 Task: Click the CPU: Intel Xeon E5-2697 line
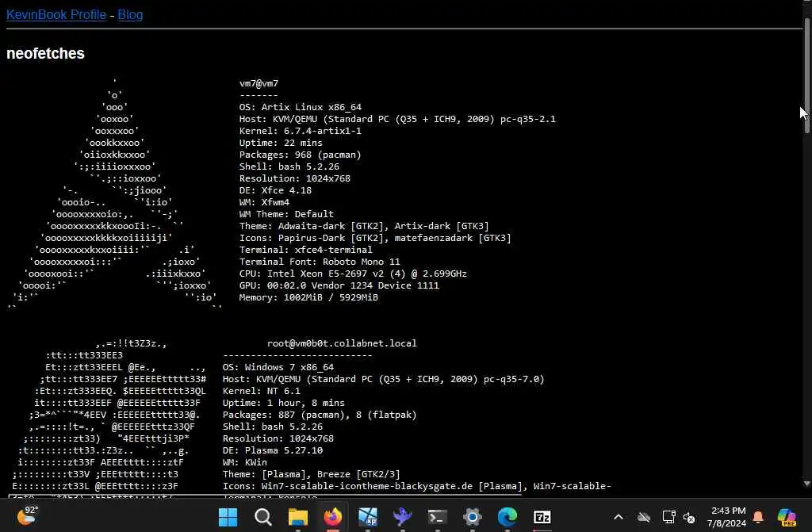coord(353,274)
